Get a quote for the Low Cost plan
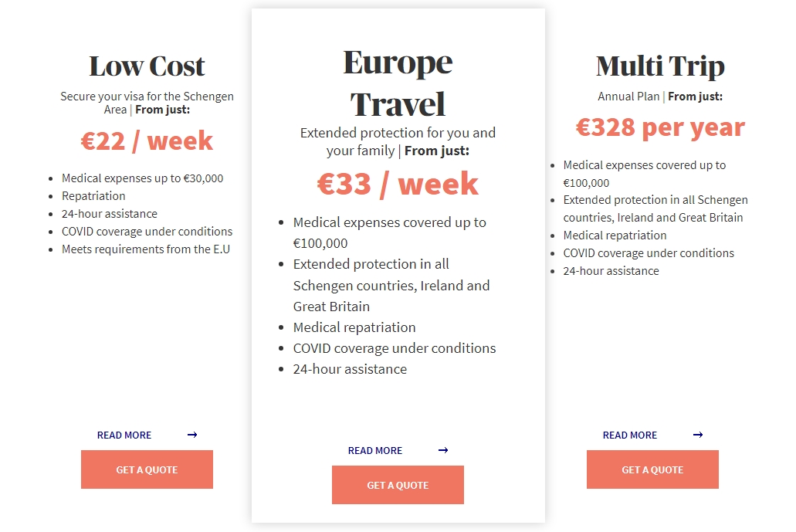Viewport: 796px width, 532px height. click(x=147, y=469)
